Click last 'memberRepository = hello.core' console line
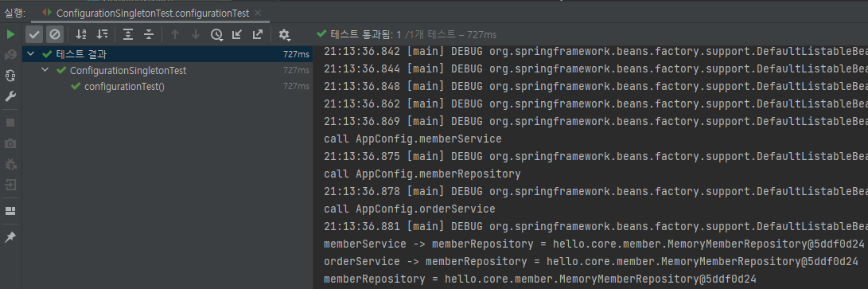868x289 pixels. pos(539,279)
